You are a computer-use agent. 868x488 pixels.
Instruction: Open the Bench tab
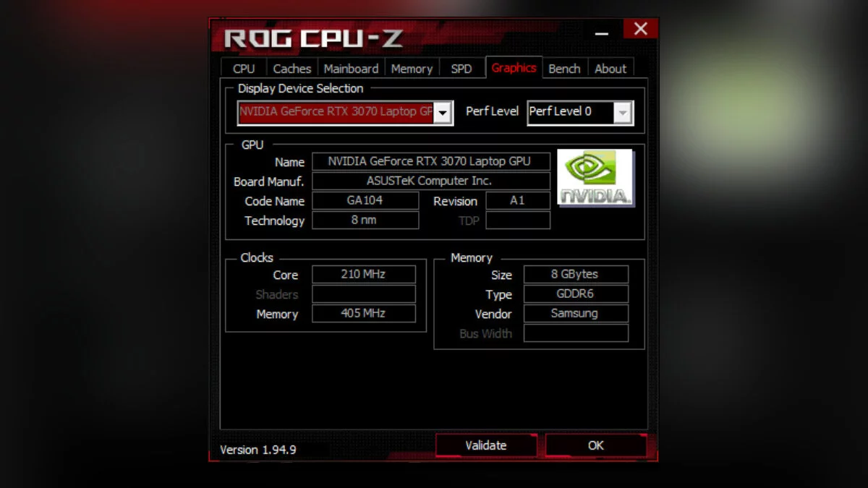564,69
